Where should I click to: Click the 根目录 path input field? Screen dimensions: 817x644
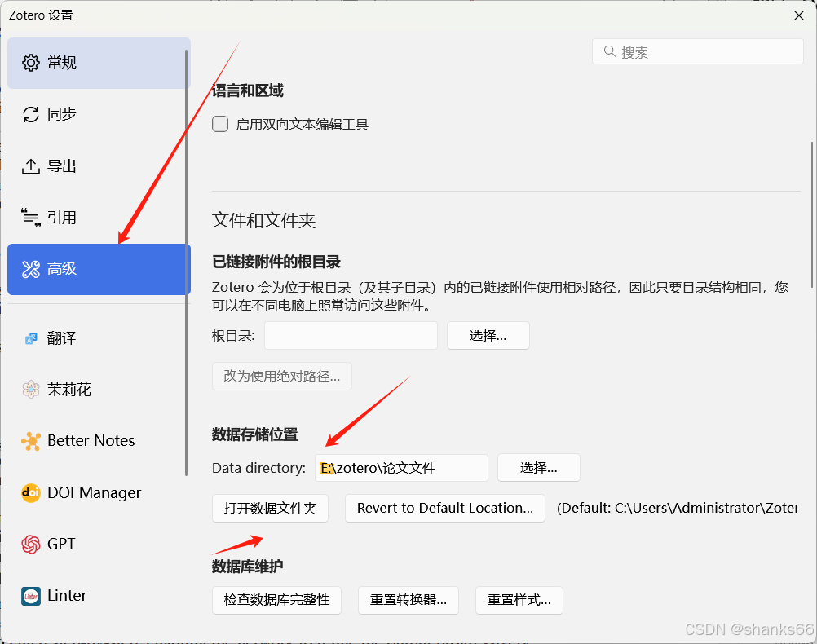click(351, 336)
